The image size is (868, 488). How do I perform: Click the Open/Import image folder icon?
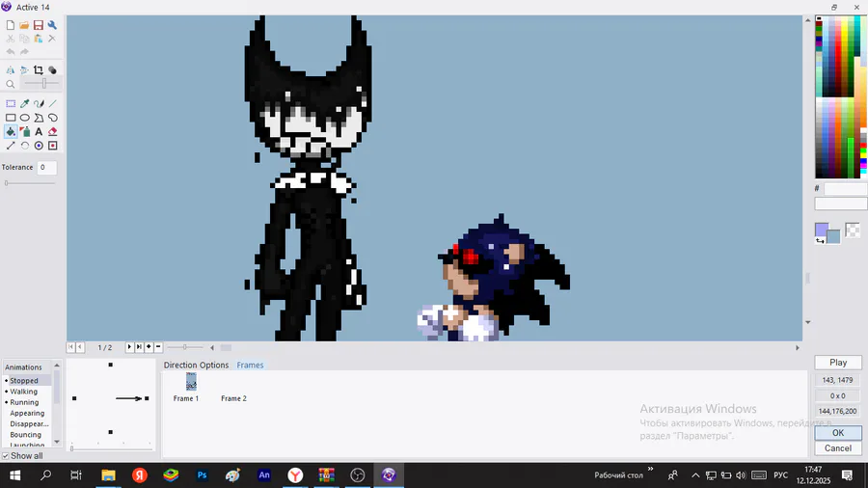24,25
